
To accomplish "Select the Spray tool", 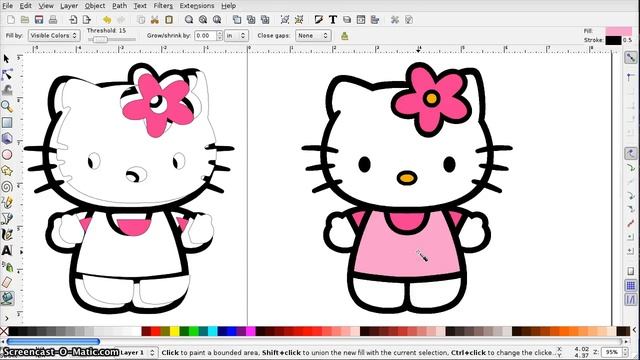I will [x=8, y=267].
